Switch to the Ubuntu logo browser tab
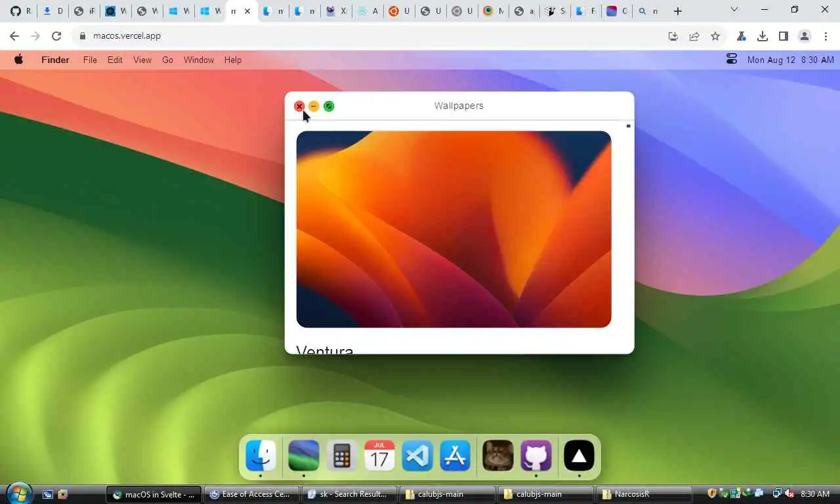 coord(398,11)
